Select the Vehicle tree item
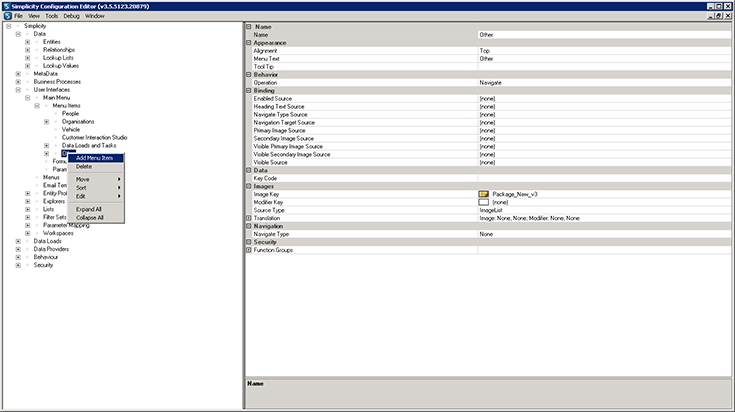The height and width of the screenshot is (412, 735). coord(71,129)
